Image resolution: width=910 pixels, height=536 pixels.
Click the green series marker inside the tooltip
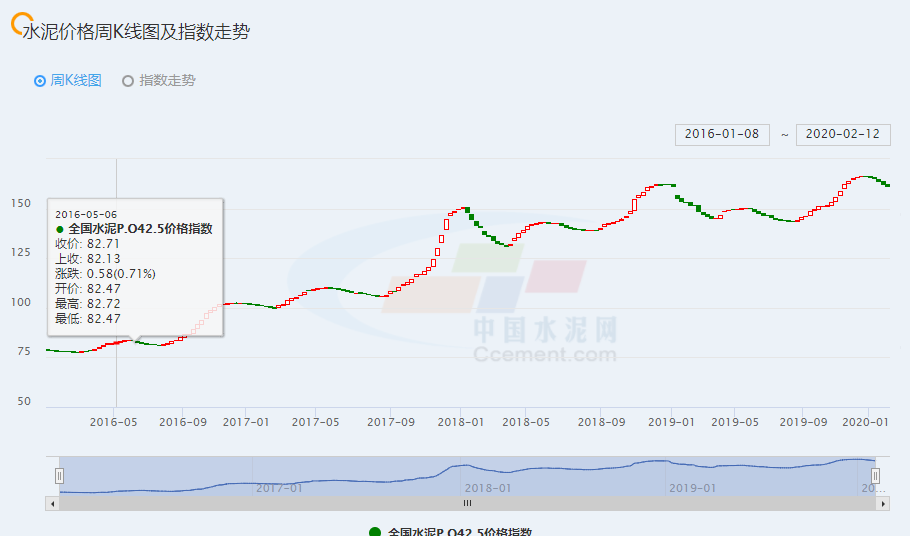[60, 229]
